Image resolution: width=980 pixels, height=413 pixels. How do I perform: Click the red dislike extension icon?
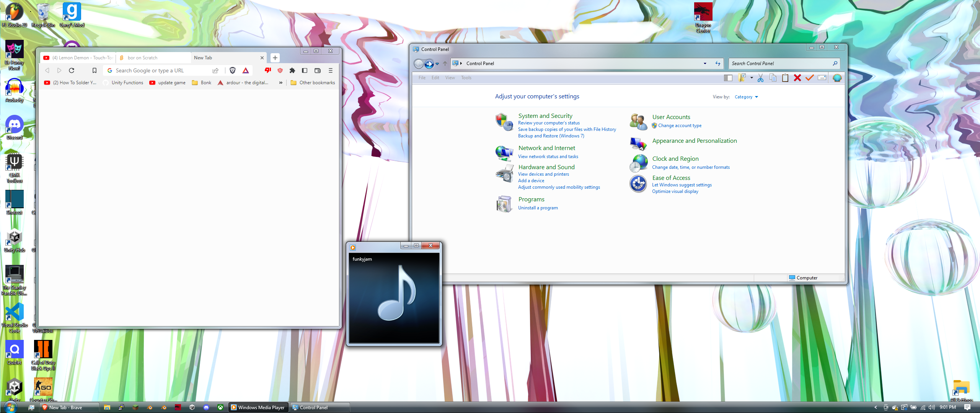coord(268,70)
